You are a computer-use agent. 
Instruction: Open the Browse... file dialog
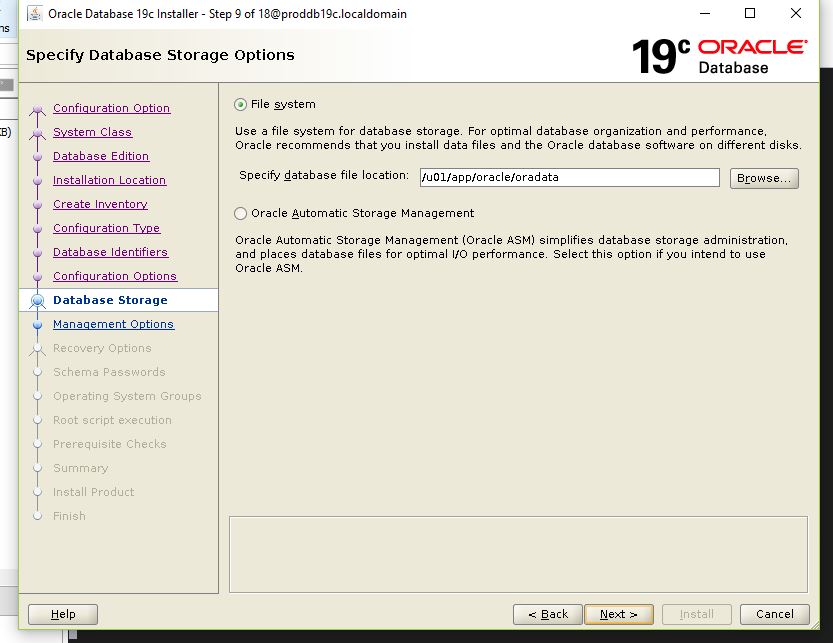click(x=764, y=179)
